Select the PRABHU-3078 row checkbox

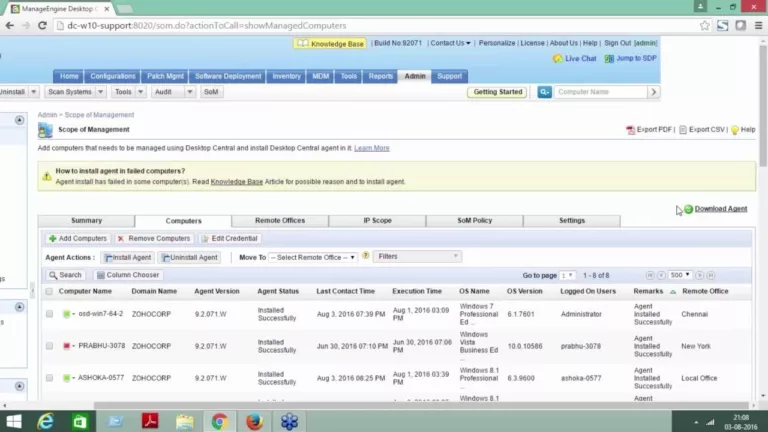point(49,345)
